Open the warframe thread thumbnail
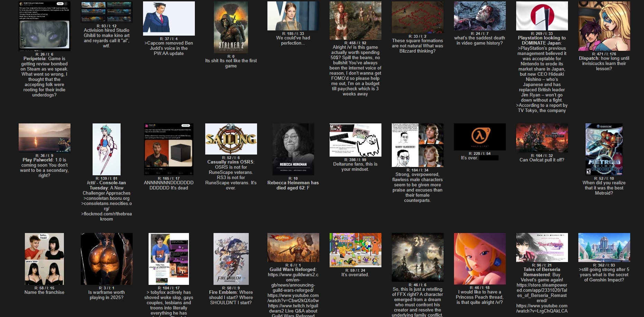The height and width of the screenshot is (317, 644). click(x=107, y=259)
